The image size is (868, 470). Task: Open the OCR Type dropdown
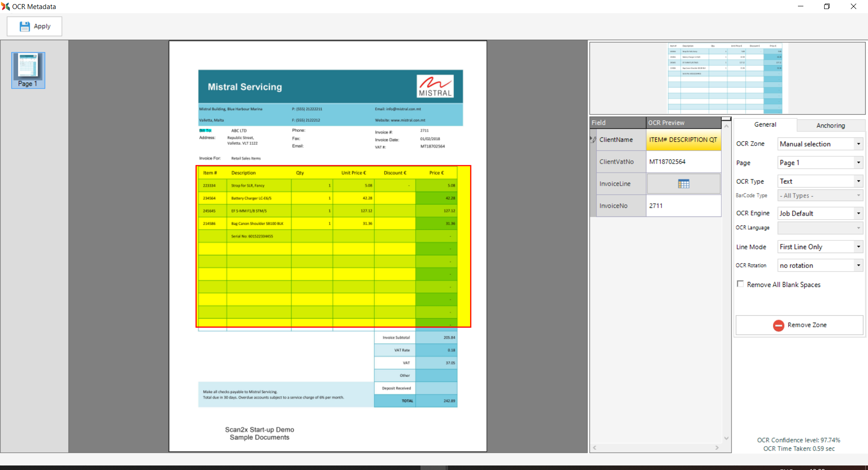pyautogui.click(x=858, y=181)
